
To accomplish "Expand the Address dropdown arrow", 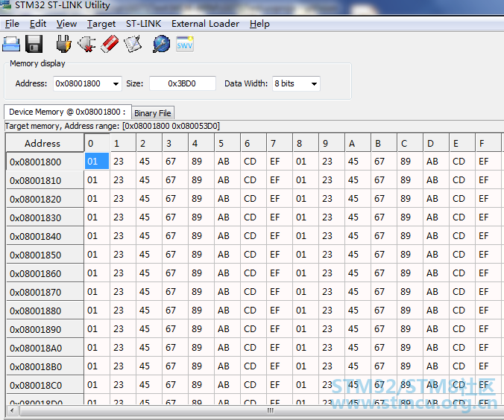I will tap(116, 84).
